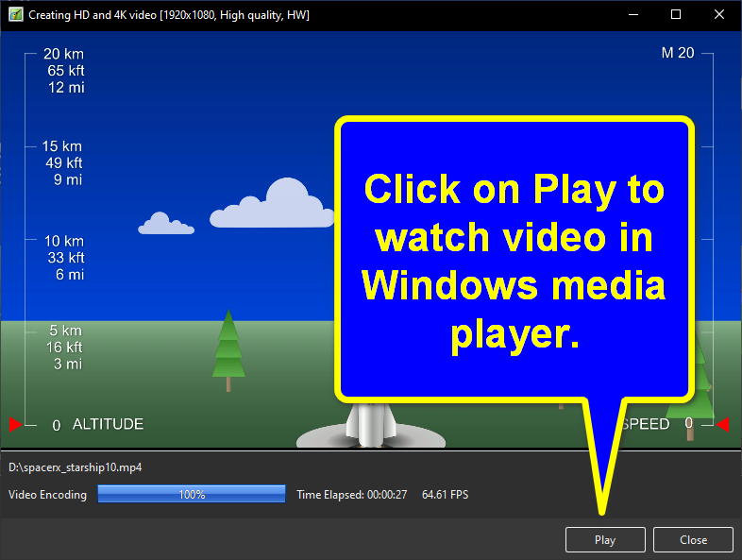Screen dimensions: 742x560
Task: Click the Close button in dialog
Action: (x=693, y=539)
